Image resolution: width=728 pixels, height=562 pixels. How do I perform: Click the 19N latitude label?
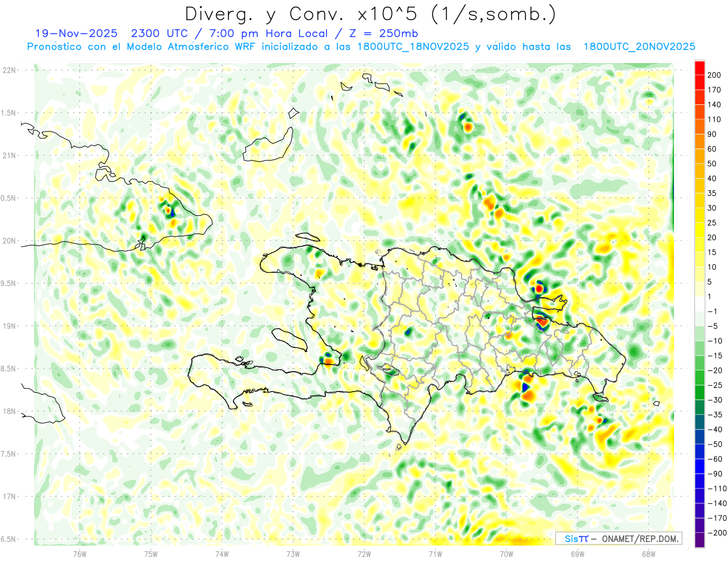[x=9, y=326]
